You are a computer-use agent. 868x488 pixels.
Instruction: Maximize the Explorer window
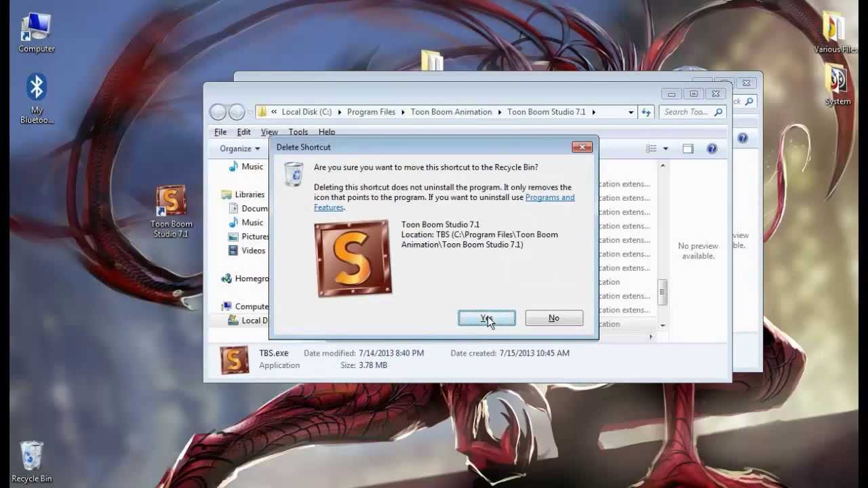(693, 94)
